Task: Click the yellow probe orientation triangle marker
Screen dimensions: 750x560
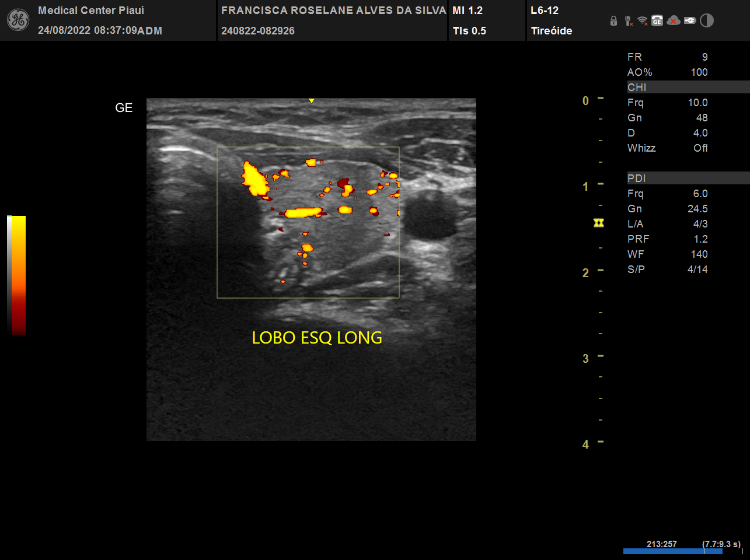Action: pyautogui.click(x=312, y=101)
